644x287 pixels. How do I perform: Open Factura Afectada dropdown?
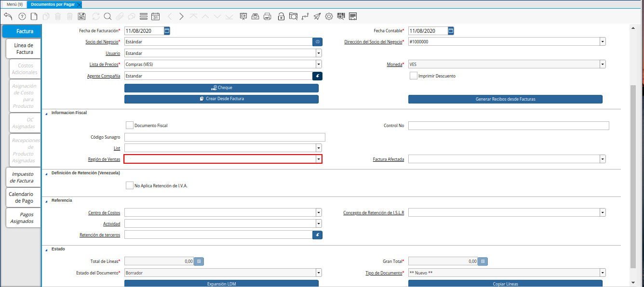(x=603, y=159)
